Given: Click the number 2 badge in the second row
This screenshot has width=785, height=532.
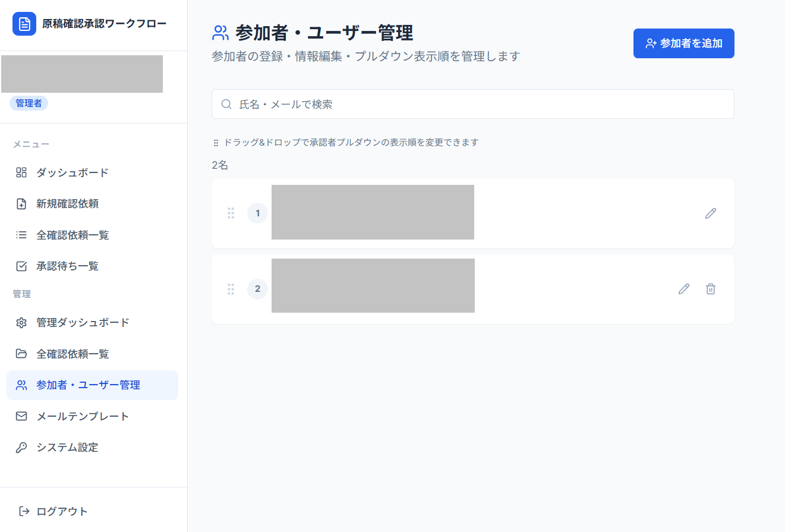Looking at the screenshot, I should (257, 289).
